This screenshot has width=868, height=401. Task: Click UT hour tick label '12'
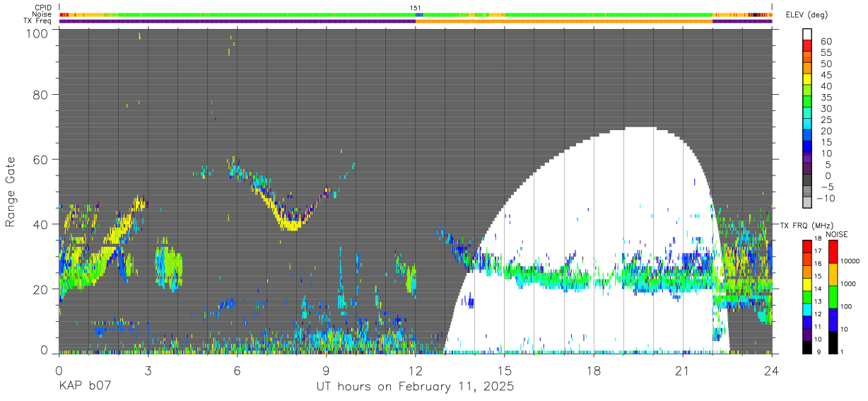pyautogui.click(x=416, y=370)
